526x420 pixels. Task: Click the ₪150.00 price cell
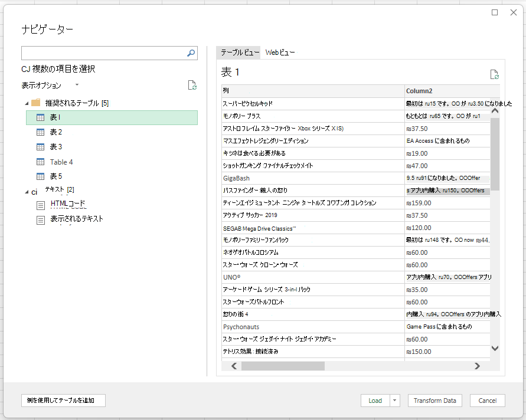click(447, 352)
